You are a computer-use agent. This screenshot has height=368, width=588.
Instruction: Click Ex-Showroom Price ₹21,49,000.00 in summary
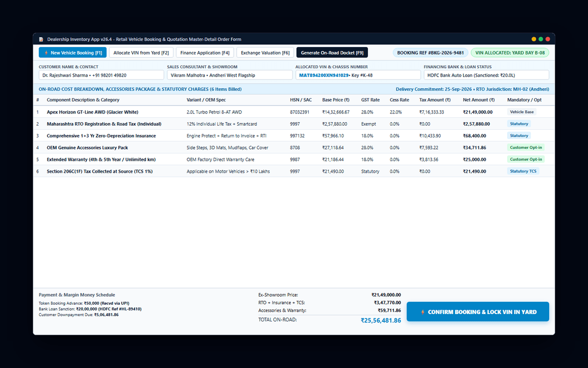tap(386, 295)
